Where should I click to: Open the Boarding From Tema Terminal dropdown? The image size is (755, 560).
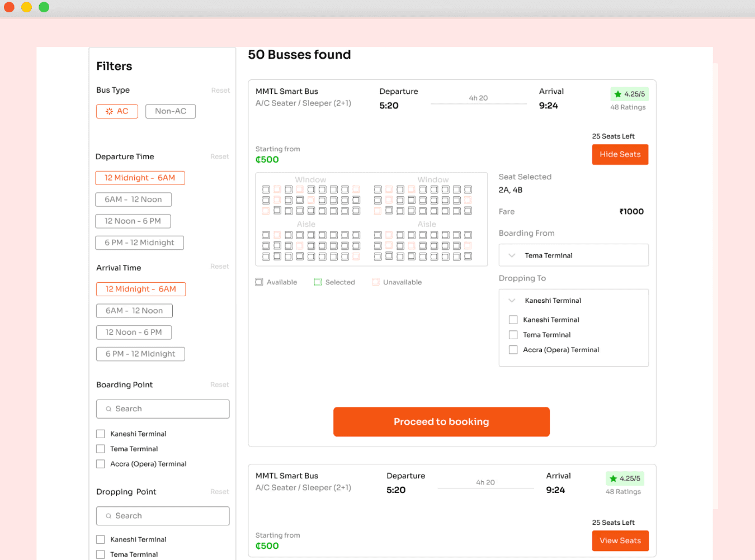pos(574,255)
